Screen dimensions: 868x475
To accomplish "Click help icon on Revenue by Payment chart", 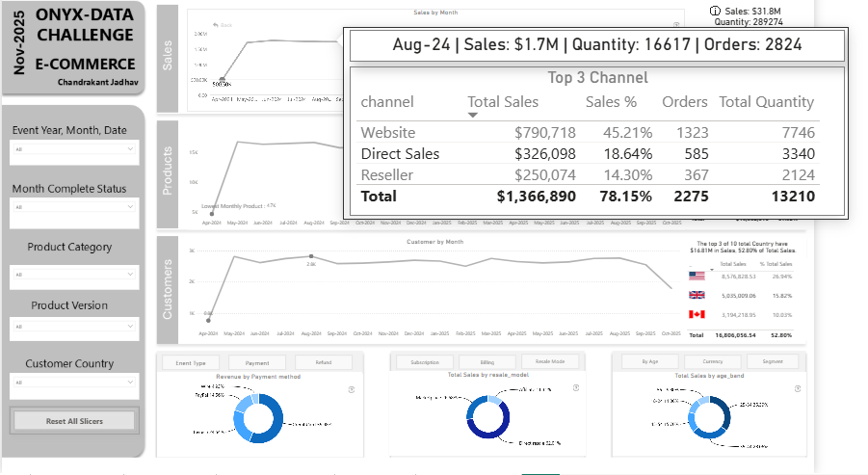I will coord(351,388).
